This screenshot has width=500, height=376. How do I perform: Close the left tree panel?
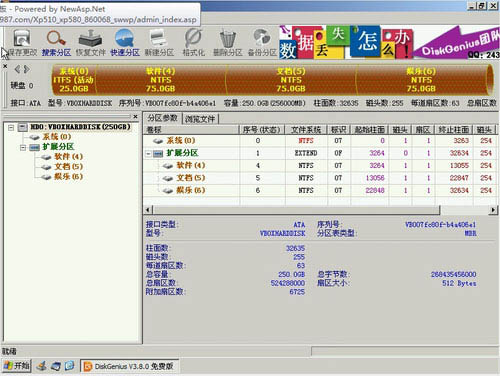coord(135,116)
